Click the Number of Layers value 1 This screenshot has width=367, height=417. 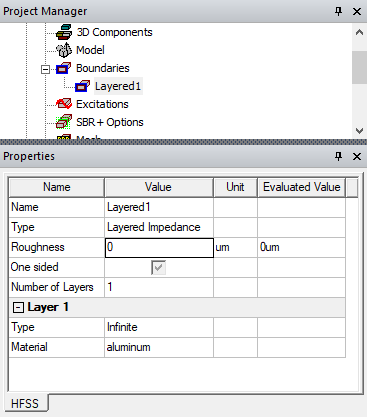(x=159, y=287)
